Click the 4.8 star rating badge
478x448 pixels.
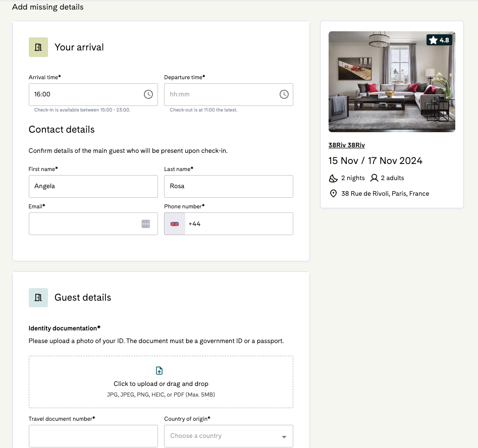tap(439, 40)
